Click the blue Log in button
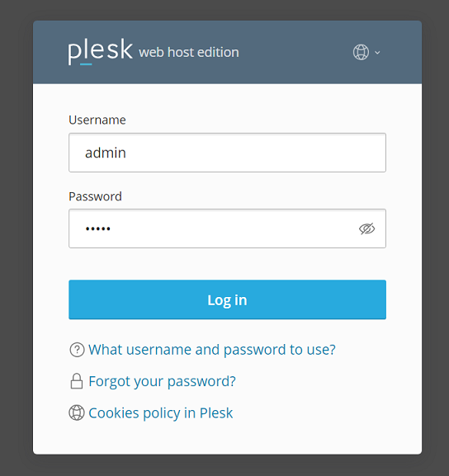Image resolution: width=449 pixels, height=476 pixels. click(x=227, y=299)
